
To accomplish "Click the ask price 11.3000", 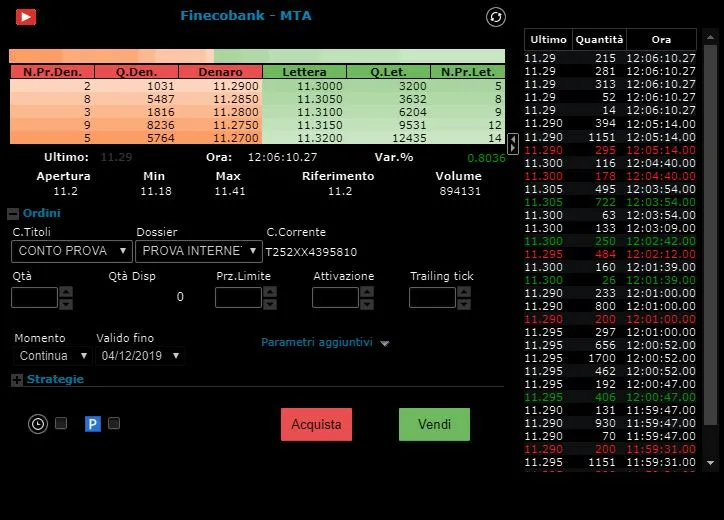I will point(320,86).
